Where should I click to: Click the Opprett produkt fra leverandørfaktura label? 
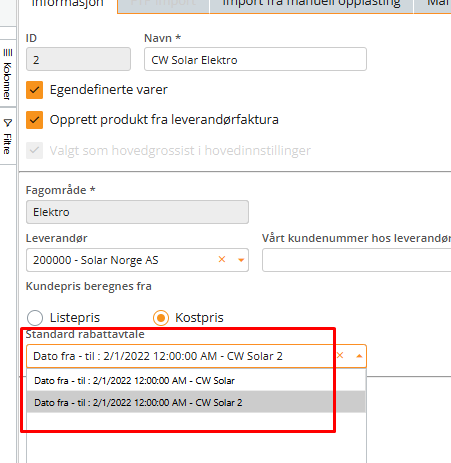[x=164, y=120]
